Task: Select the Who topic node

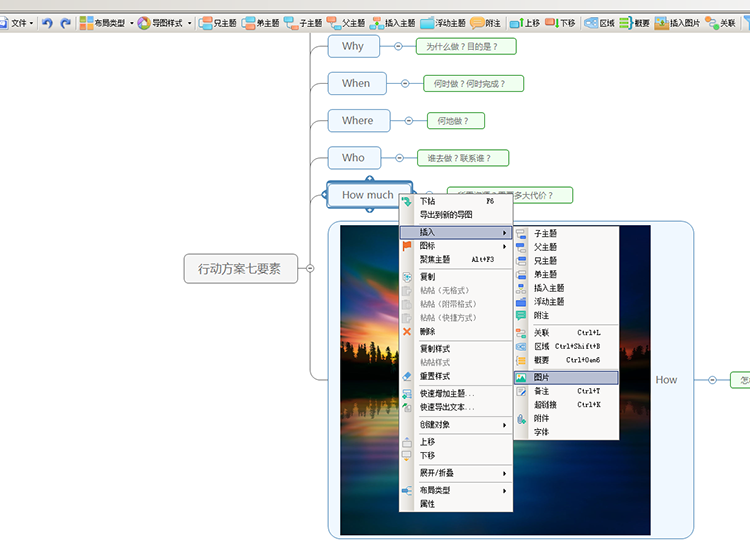Action: [x=354, y=158]
